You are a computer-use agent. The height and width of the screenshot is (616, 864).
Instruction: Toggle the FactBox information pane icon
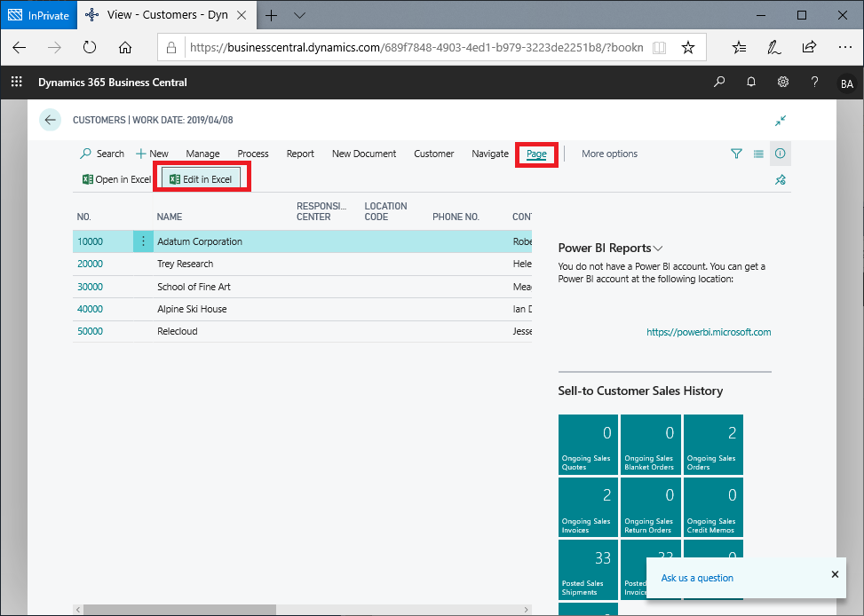(781, 154)
